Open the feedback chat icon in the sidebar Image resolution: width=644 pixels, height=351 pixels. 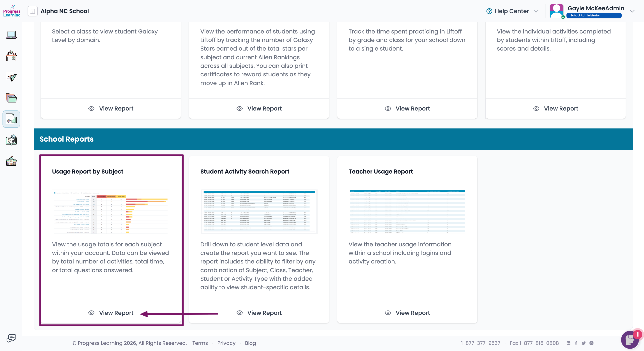click(x=11, y=338)
